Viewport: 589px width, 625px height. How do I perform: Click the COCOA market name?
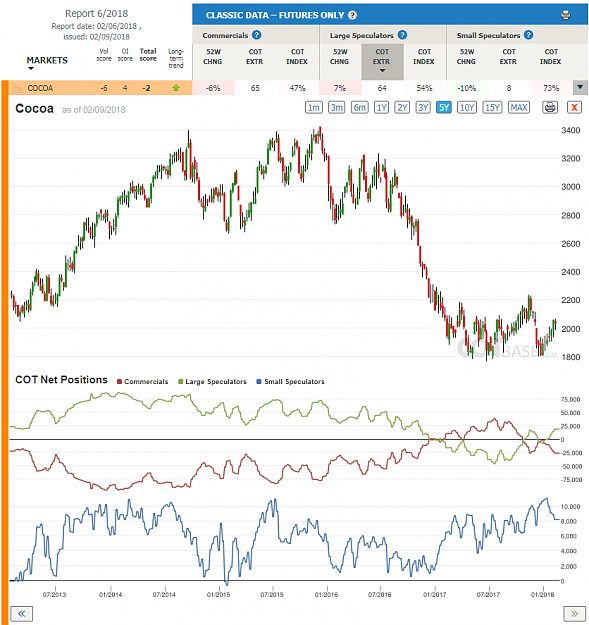coord(40,88)
